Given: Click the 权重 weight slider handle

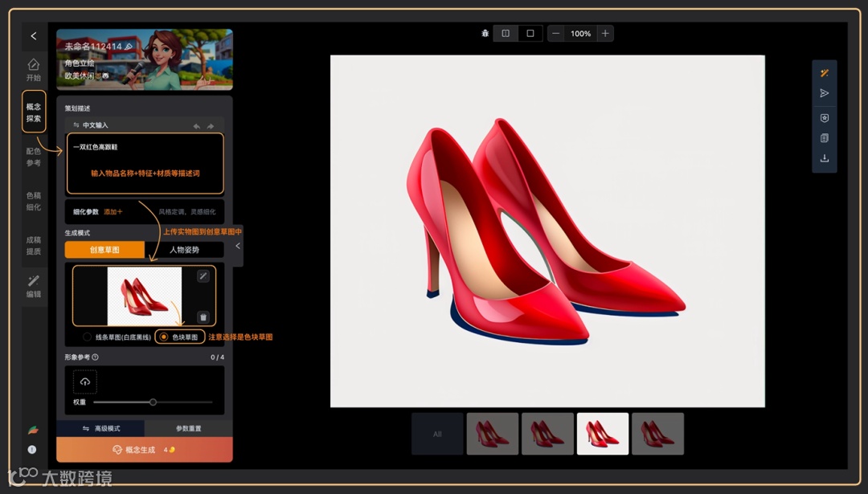Looking at the screenshot, I should (153, 402).
